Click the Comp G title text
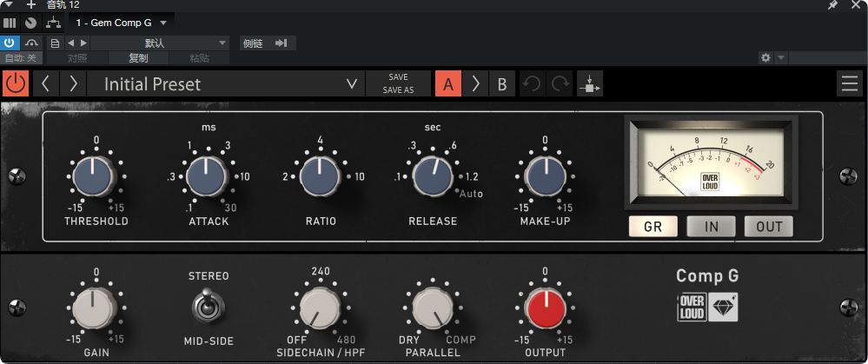Image resolution: width=868 pixels, height=364 pixels. (x=707, y=276)
